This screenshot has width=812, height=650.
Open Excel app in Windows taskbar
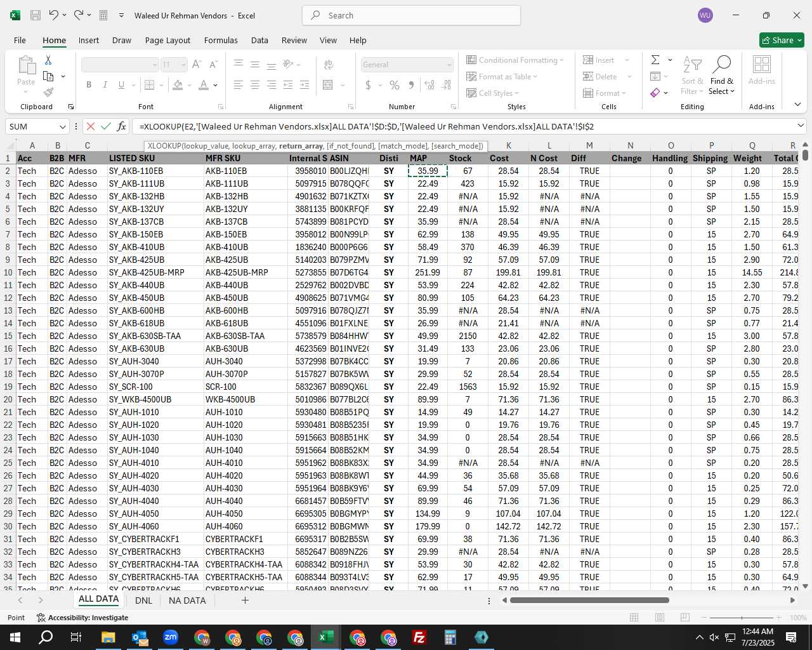(x=326, y=637)
